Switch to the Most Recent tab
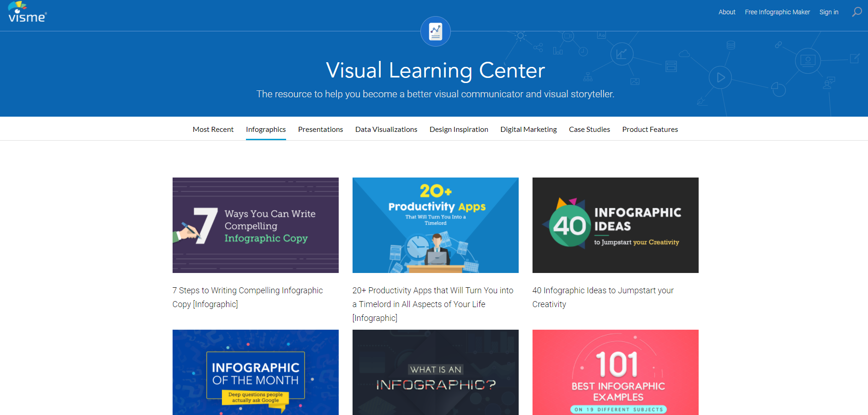Image resolution: width=868 pixels, height=415 pixels. click(x=213, y=129)
